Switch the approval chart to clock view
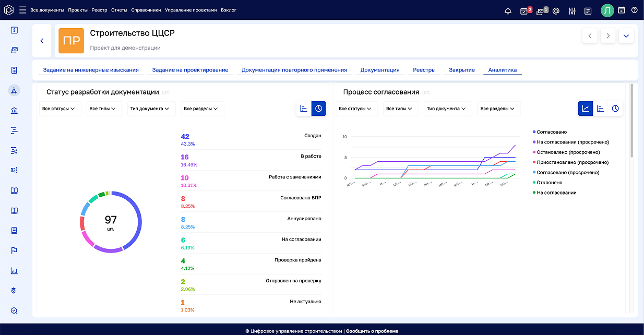644x335 pixels. (615, 109)
